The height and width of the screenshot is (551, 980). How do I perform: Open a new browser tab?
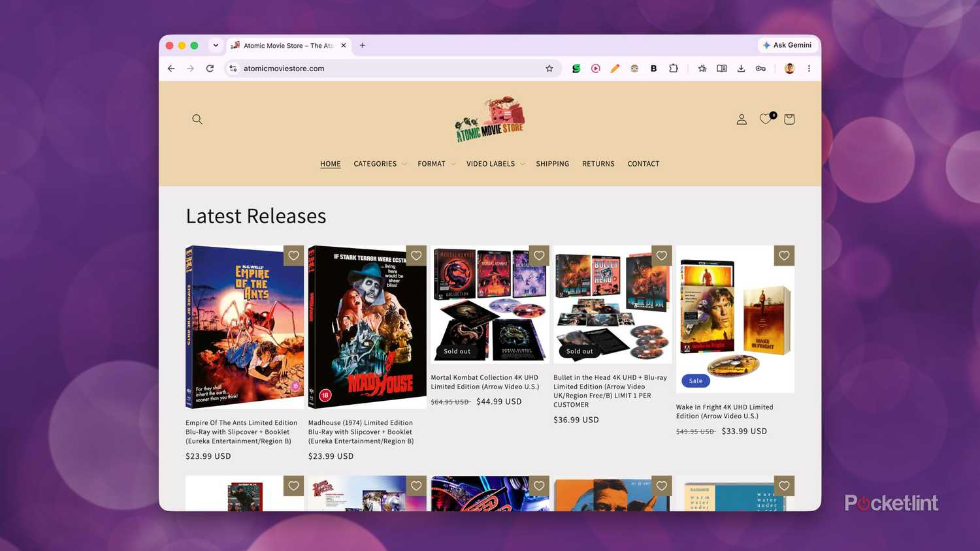coord(363,46)
